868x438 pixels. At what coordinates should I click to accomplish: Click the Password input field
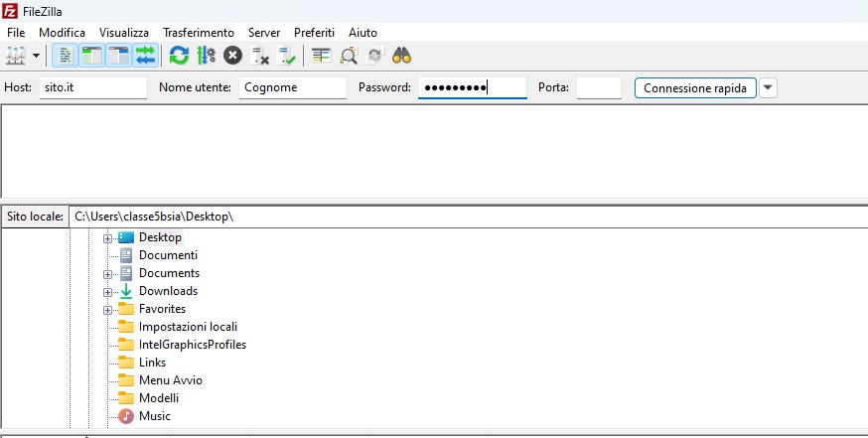472,87
